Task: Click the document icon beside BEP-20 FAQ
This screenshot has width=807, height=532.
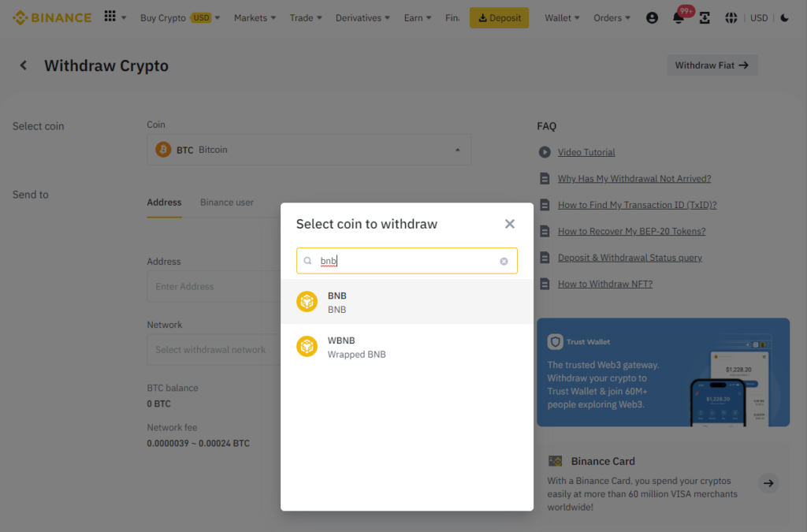Action: click(545, 231)
